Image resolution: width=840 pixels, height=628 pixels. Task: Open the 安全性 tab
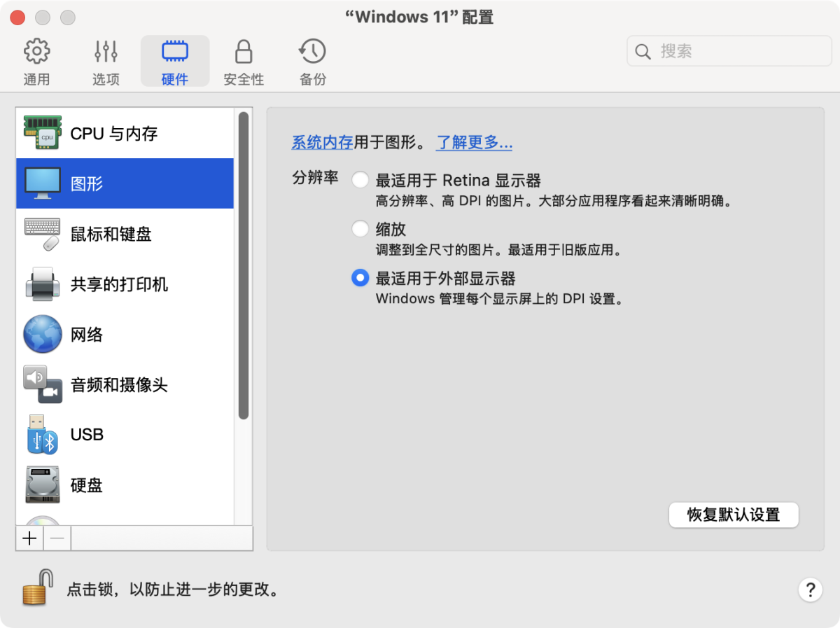[244, 62]
